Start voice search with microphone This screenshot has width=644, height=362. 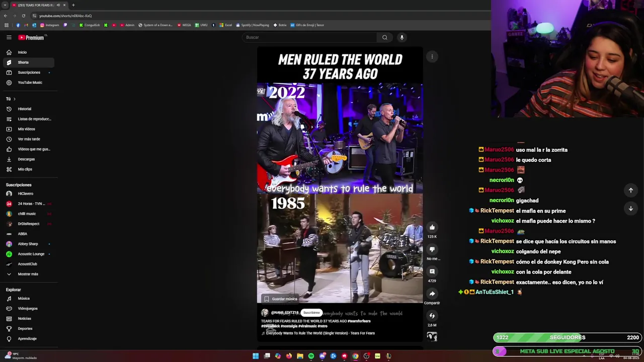[x=401, y=37]
